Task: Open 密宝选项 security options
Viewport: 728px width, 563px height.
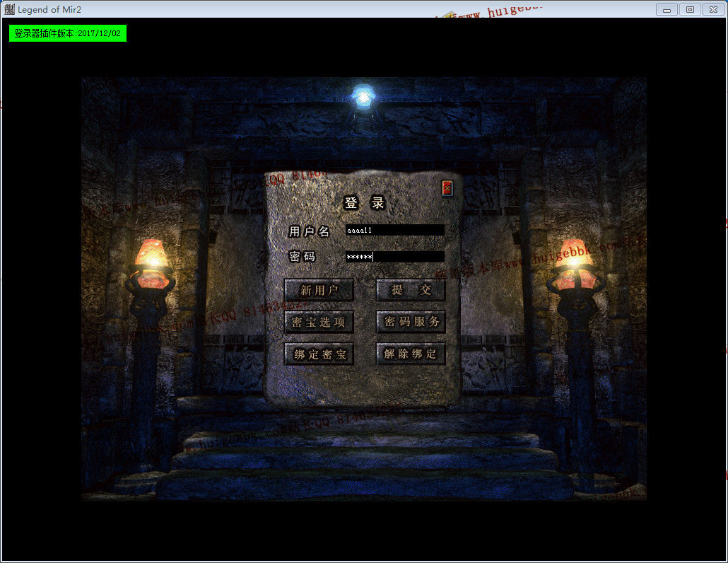Action: click(319, 322)
